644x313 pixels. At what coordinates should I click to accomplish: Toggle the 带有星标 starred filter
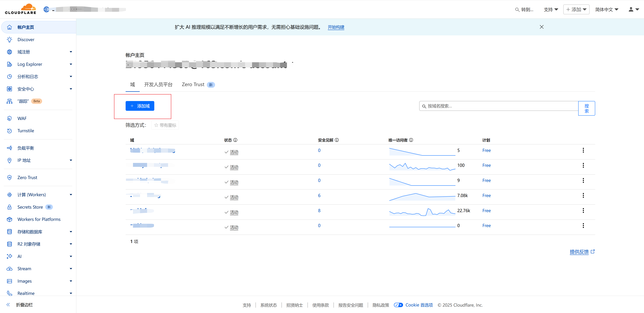(165, 125)
